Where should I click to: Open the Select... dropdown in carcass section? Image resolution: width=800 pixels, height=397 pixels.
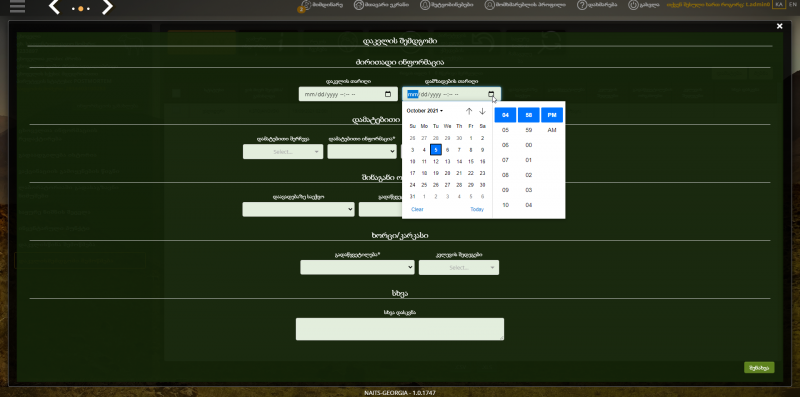click(x=459, y=267)
